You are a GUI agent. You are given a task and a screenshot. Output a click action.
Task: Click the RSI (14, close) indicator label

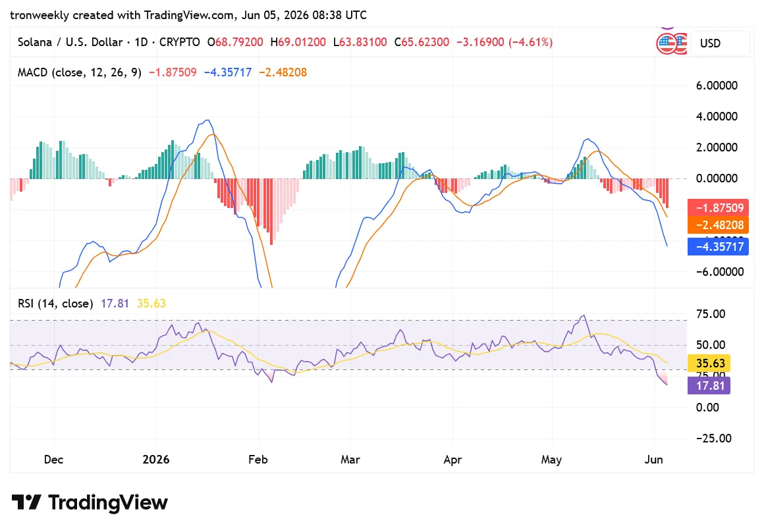pyautogui.click(x=55, y=304)
